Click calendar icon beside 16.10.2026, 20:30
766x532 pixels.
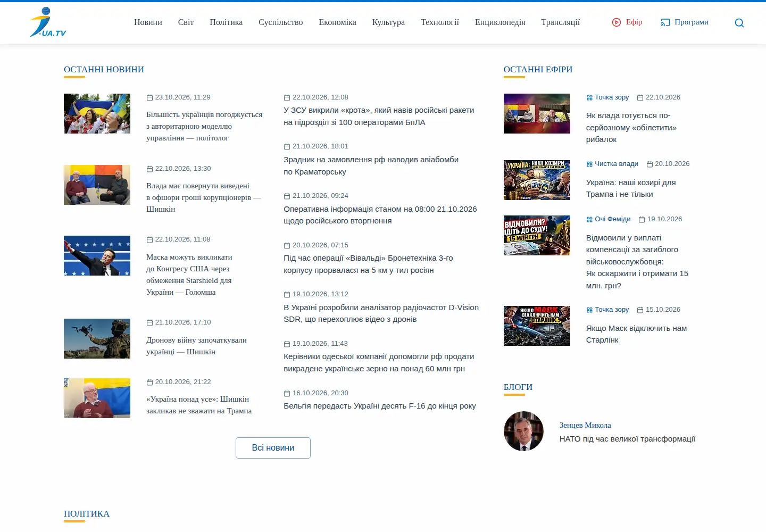(287, 393)
